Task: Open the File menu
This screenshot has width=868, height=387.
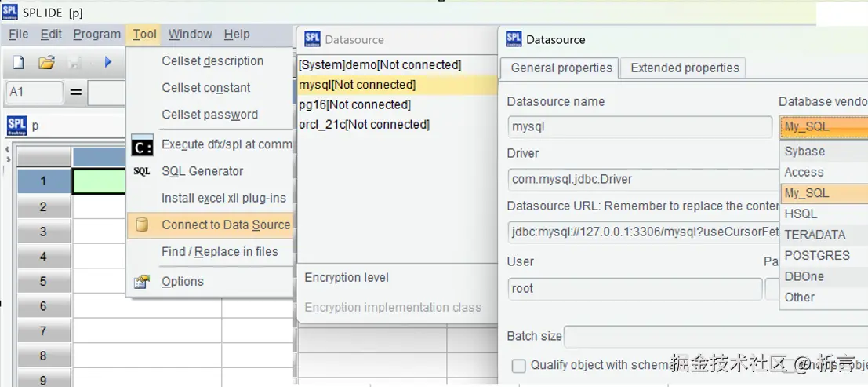Action: [19, 35]
